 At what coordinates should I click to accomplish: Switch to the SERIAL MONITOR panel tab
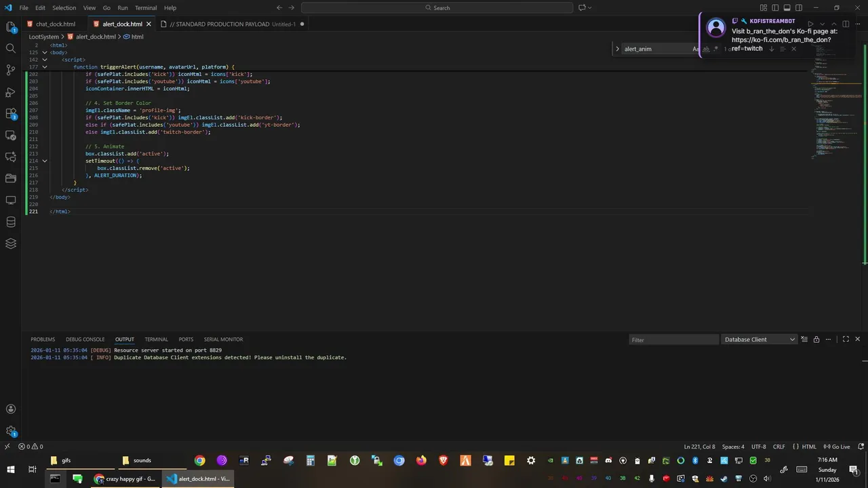click(x=223, y=339)
